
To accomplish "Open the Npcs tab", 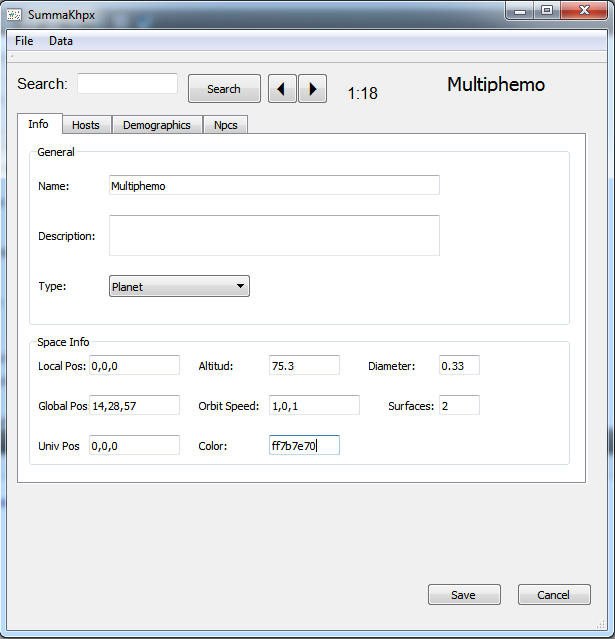I will click(x=225, y=125).
